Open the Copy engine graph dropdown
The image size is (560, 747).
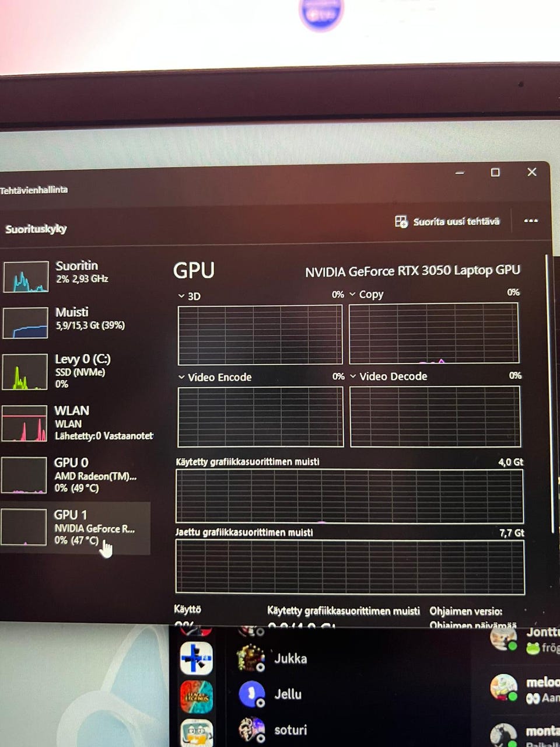[x=352, y=294]
